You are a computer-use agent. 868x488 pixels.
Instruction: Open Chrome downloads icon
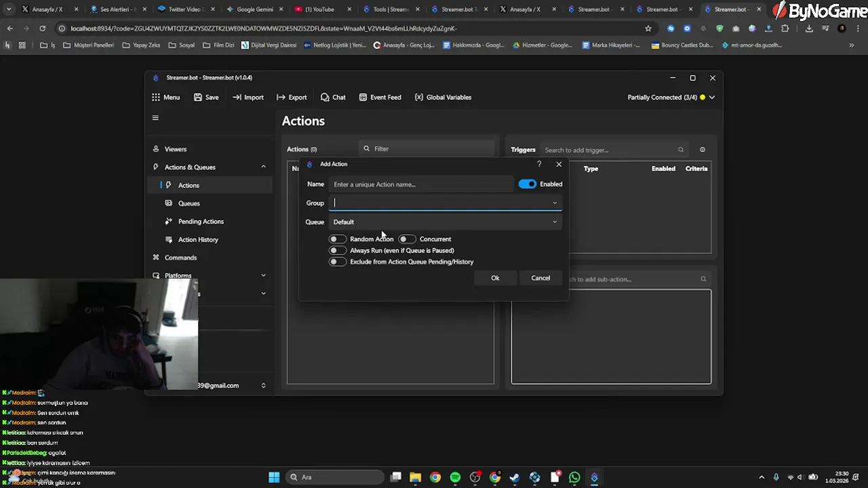pyautogui.click(x=809, y=28)
